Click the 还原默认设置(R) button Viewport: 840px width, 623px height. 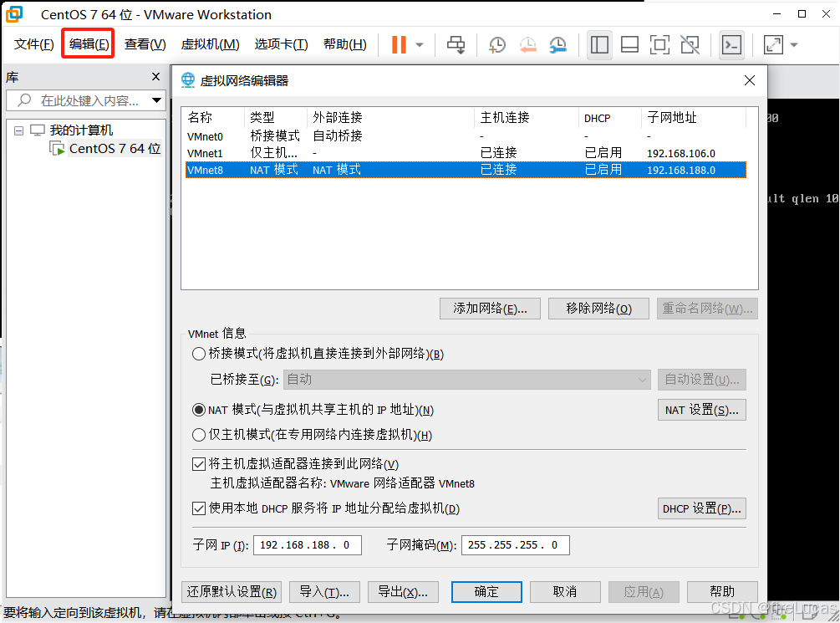[232, 592]
